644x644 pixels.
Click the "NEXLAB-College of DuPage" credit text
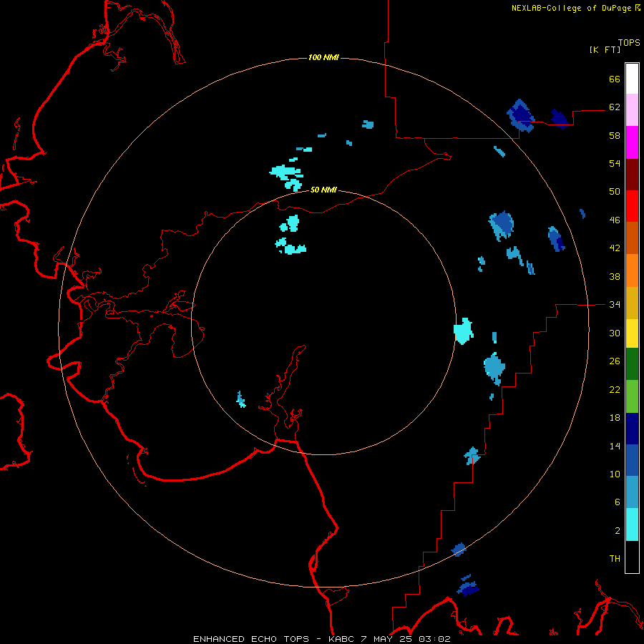point(572,8)
